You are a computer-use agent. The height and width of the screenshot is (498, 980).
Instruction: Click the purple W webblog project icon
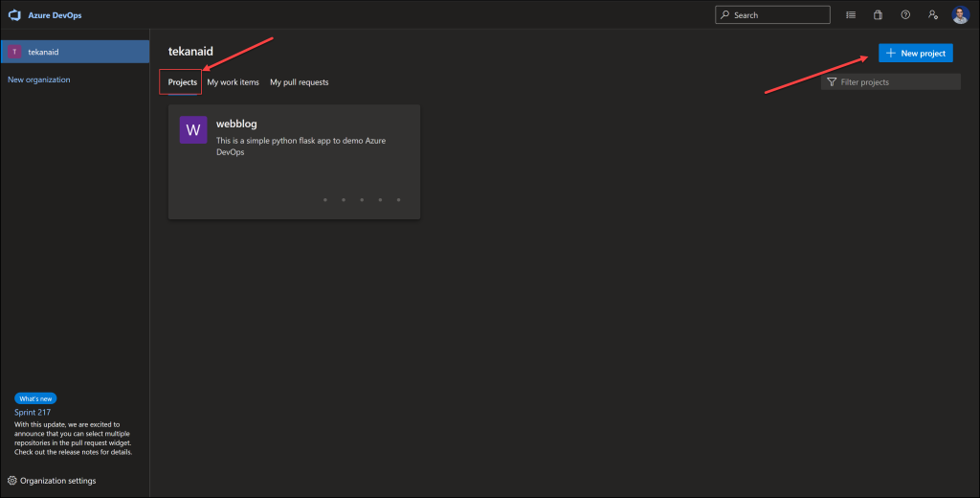coord(193,130)
